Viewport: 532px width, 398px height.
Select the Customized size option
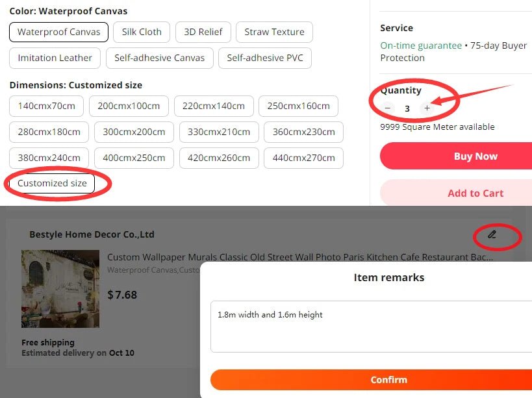tap(51, 184)
